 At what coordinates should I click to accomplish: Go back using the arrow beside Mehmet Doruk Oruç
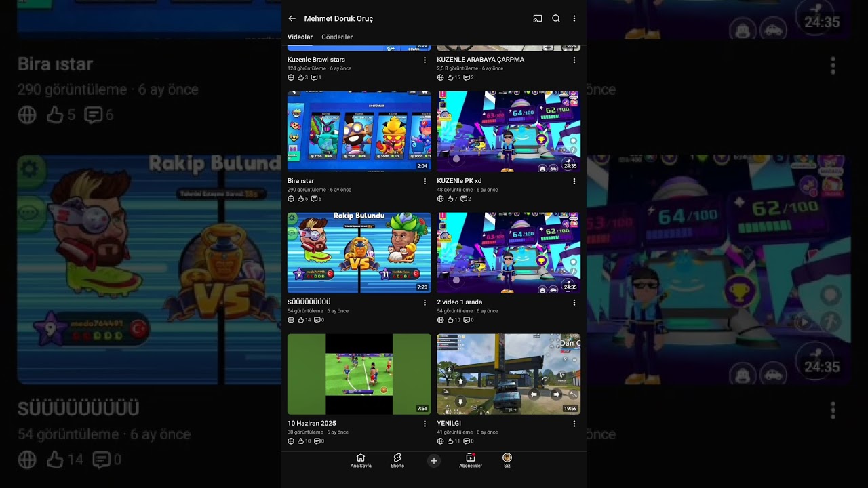coord(292,18)
